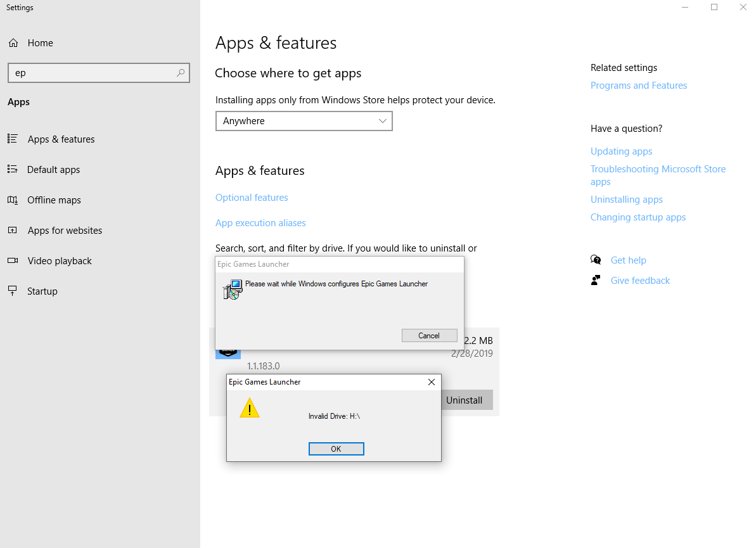Click the Video playback icon

(13, 261)
